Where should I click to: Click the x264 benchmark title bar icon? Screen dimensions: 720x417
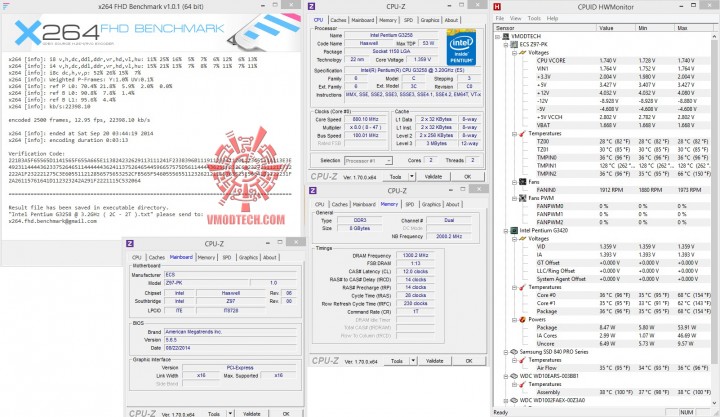pyautogui.click(x=6, y=6)
